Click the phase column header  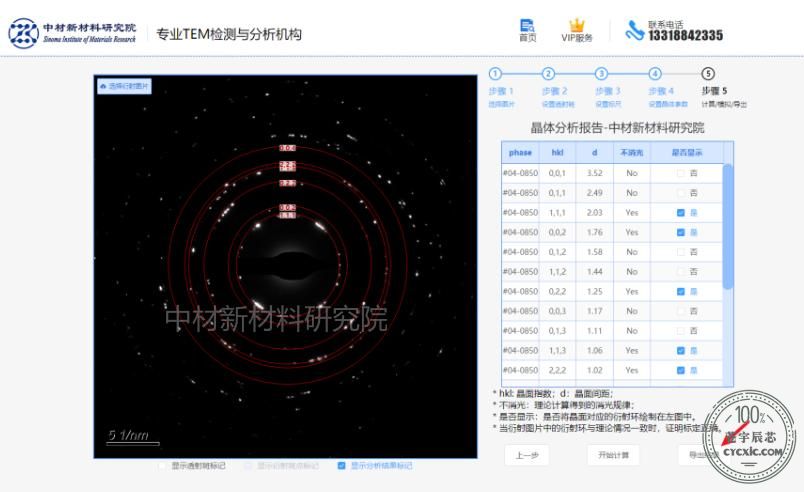520,153
